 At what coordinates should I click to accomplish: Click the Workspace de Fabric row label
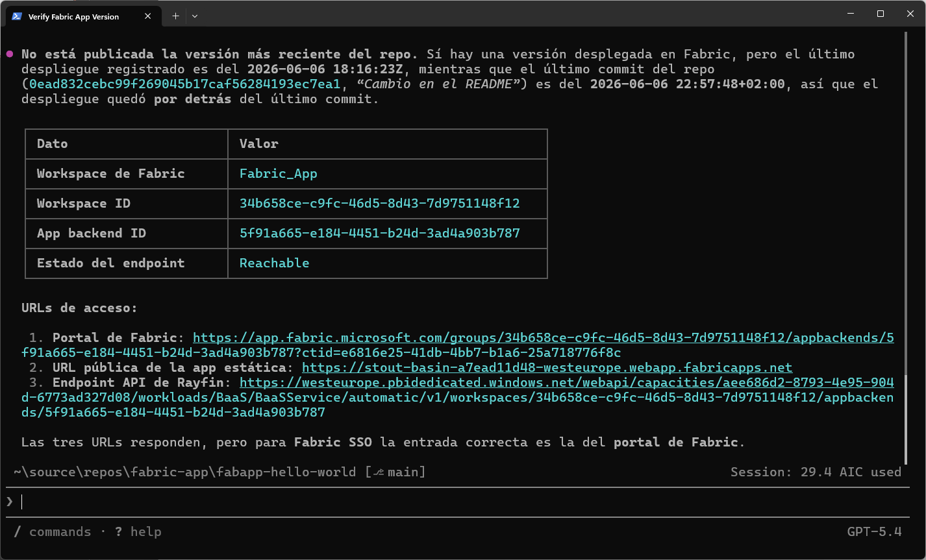coord(110,173)
